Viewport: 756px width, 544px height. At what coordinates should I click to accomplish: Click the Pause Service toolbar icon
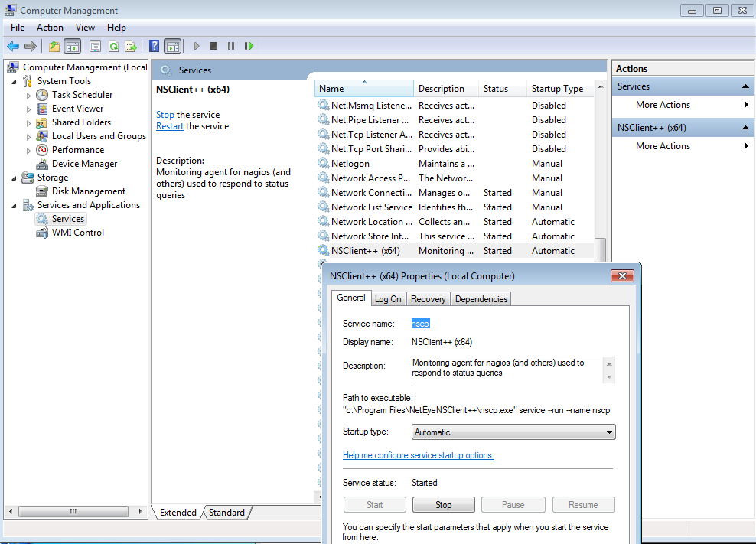231,47
